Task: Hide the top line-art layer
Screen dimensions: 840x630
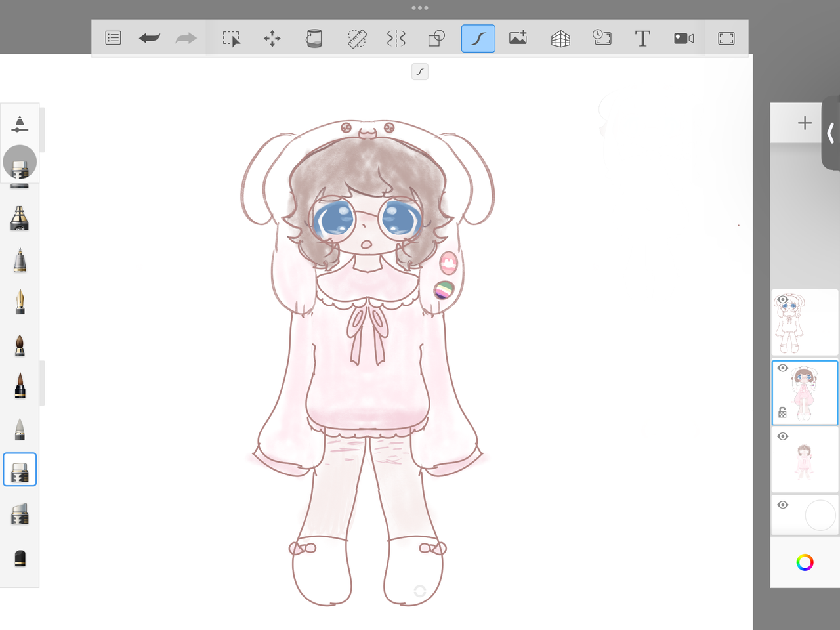Action: tap(782, 300)
